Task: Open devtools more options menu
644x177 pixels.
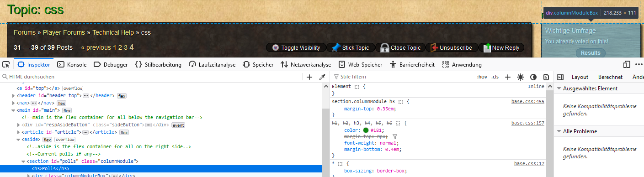Action: click(x=639, y=65)
